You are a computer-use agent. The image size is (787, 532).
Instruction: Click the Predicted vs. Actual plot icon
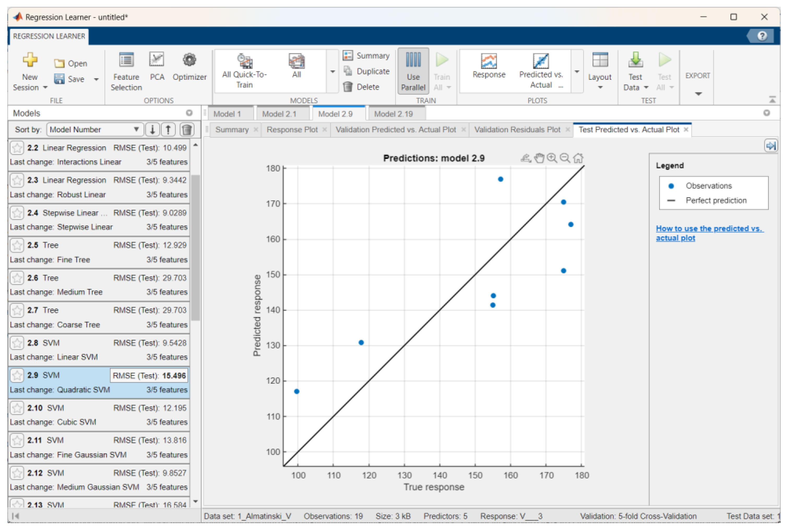(541, 62)
